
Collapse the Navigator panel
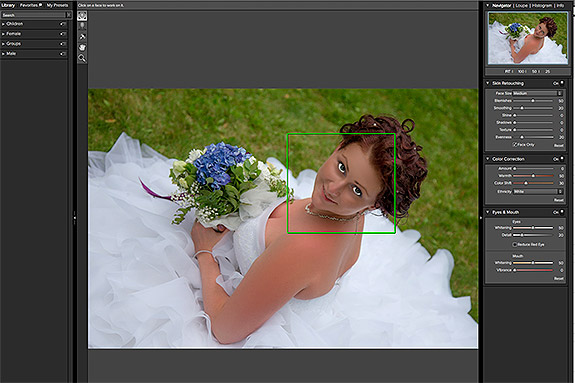pos(488,6)
